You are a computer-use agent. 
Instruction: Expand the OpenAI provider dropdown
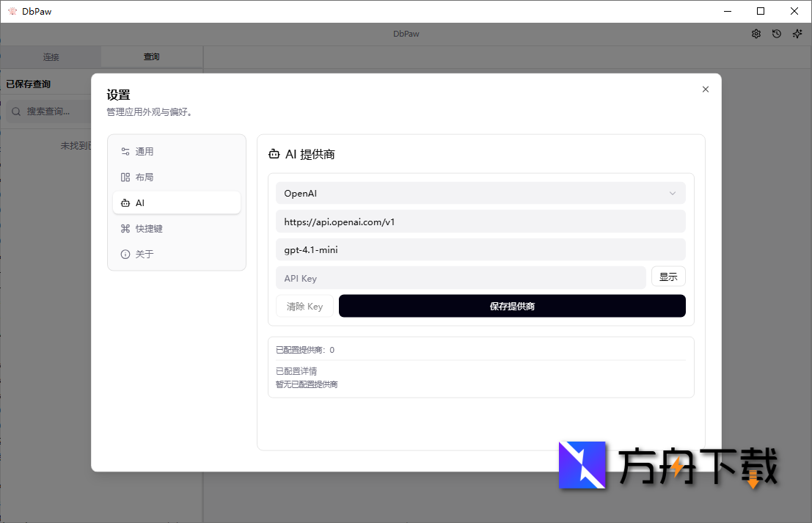pos(480,194)
